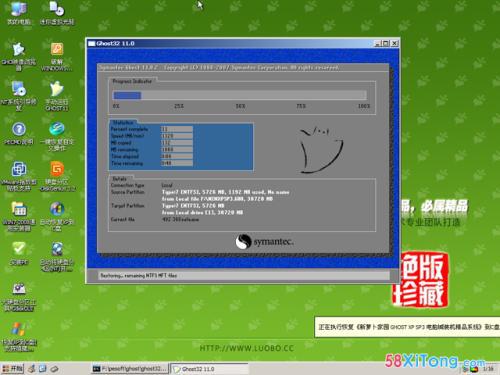Launch the manual GHOST11 ghost icon
The image size is (500, 375).
57,96
